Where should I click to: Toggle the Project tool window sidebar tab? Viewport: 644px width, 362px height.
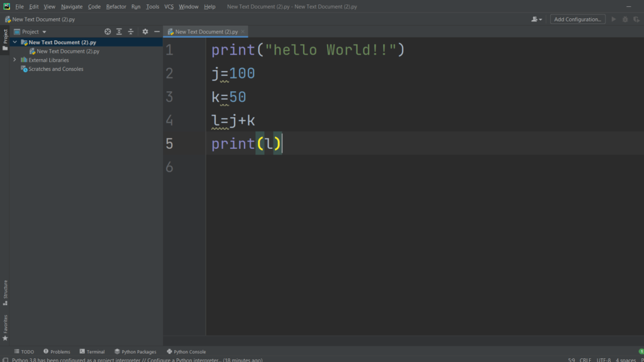[5, 40]
